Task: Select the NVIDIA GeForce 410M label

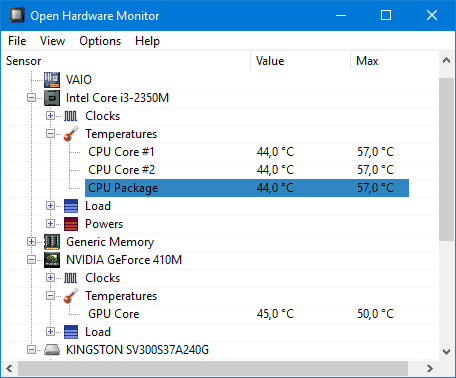Action: [124, 260]
